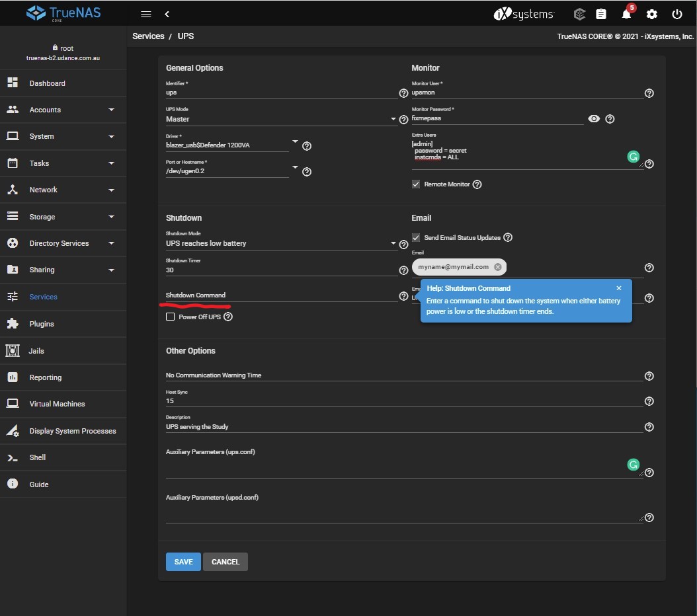Open the notifications bell icon
697x616 pixels.
coord(626,14)
